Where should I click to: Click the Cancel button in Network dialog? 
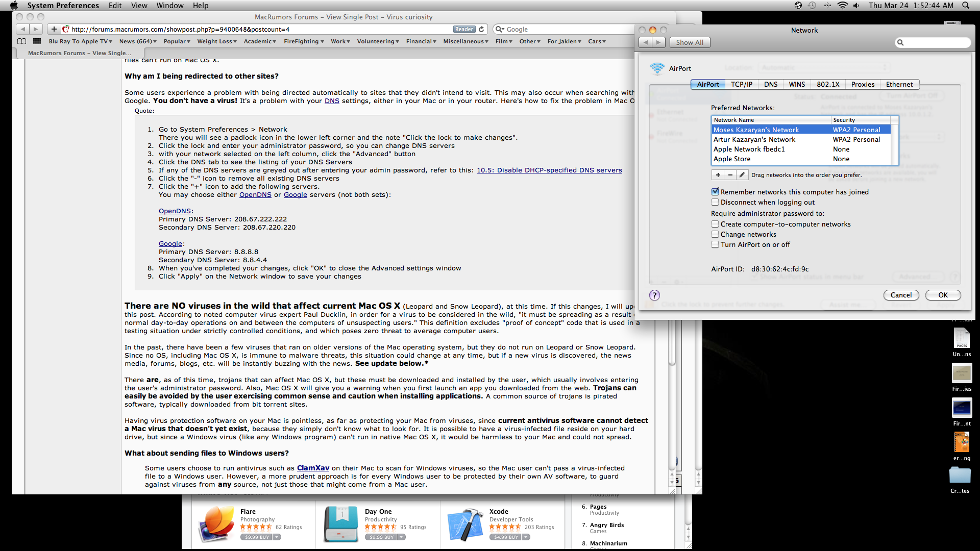tap(901, 295)
